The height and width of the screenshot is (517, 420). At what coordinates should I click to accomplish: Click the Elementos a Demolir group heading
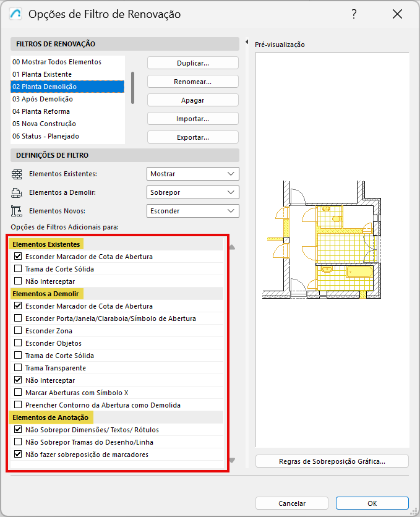click(x=46, y=294)
